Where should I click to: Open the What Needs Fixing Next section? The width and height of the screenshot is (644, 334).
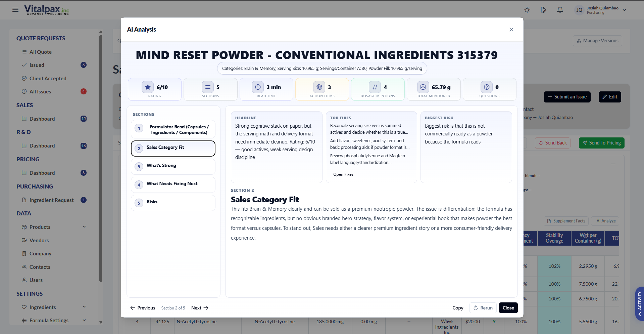pos(173,184)
